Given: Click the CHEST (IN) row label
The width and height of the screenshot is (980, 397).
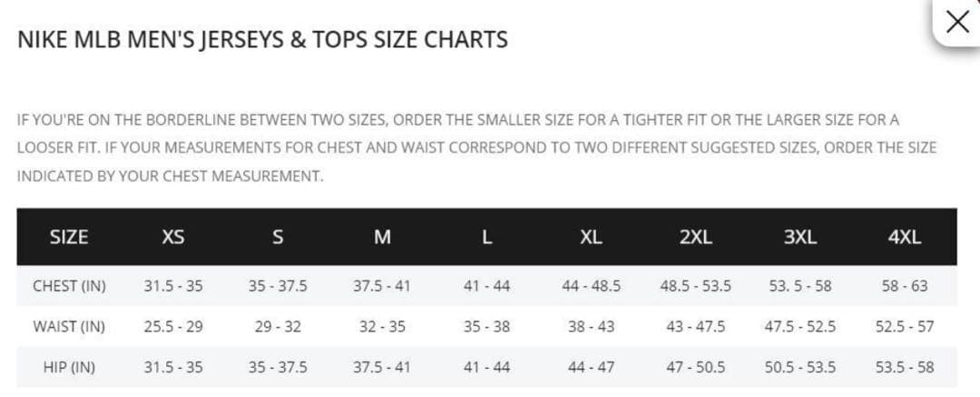Looking at the screenshot, I should pos(69,285).
